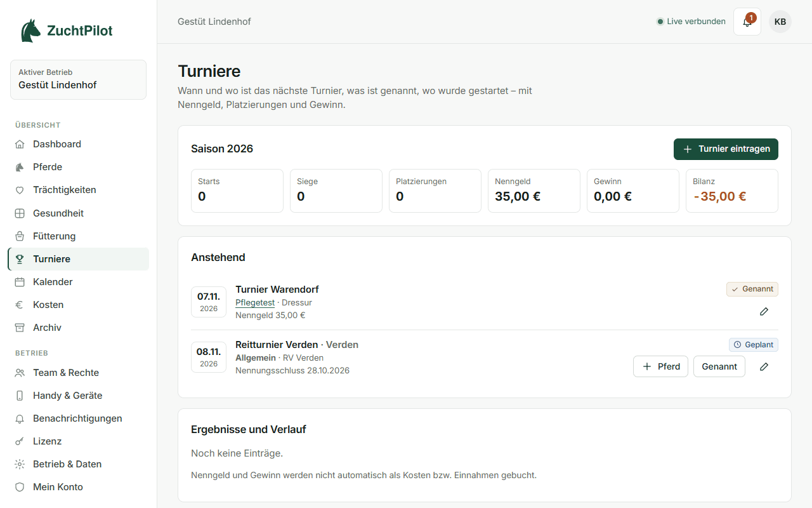Viewport: 812px width, 508px height.
Task: Click the Kosten euro icon
Action: [20, 305]
